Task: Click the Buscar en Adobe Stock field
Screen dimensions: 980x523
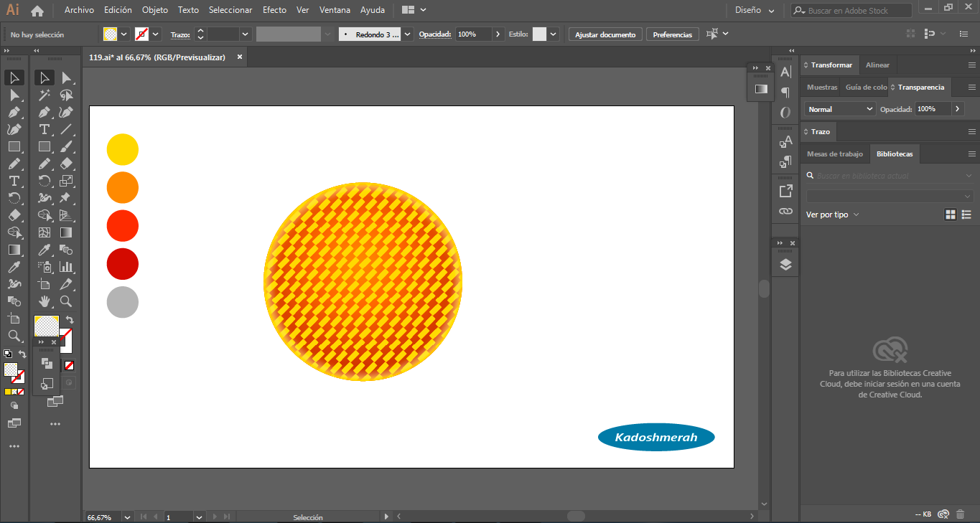Action: (x=851, y=11)
